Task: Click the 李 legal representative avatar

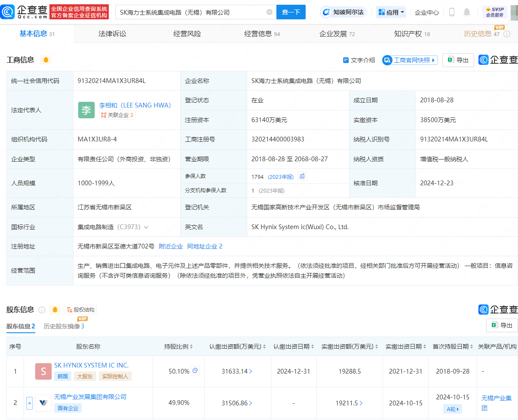Action: [x=86, y=110]
